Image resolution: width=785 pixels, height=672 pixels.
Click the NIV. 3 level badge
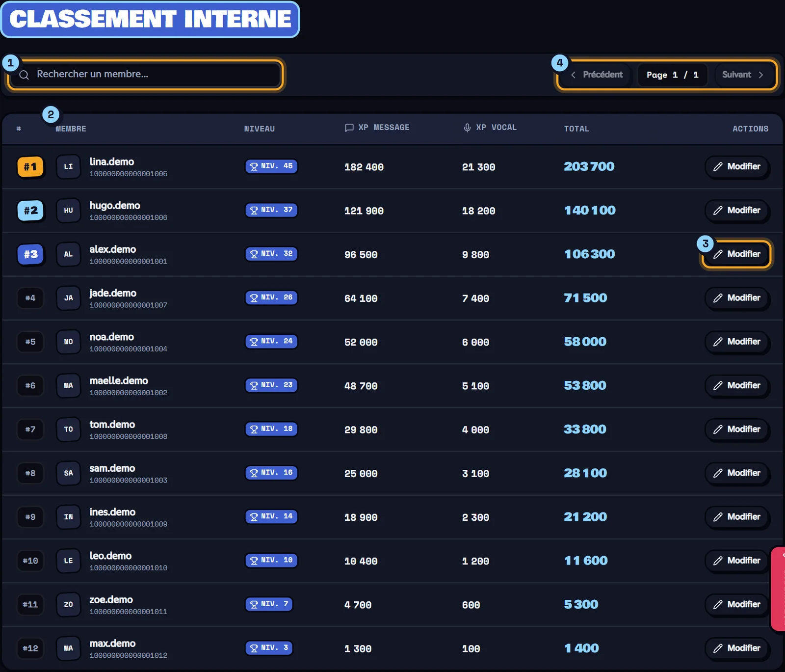click(269, 647)
